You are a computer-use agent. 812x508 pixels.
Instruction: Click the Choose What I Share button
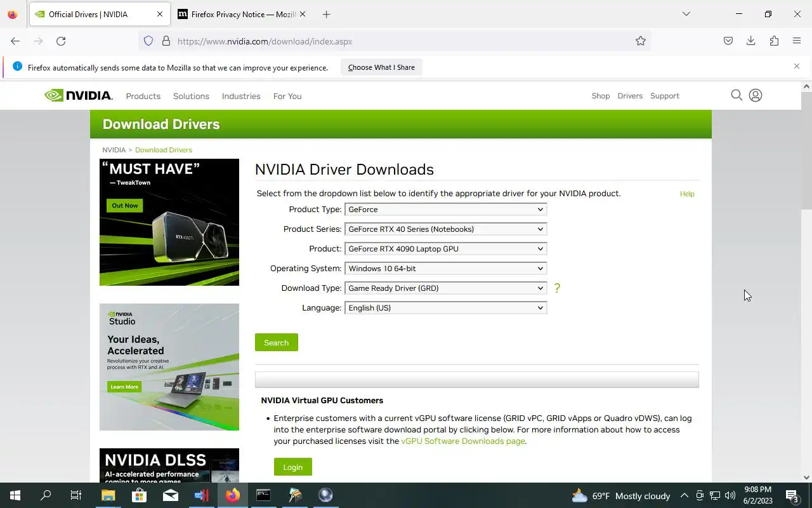(x=381, y=67)
